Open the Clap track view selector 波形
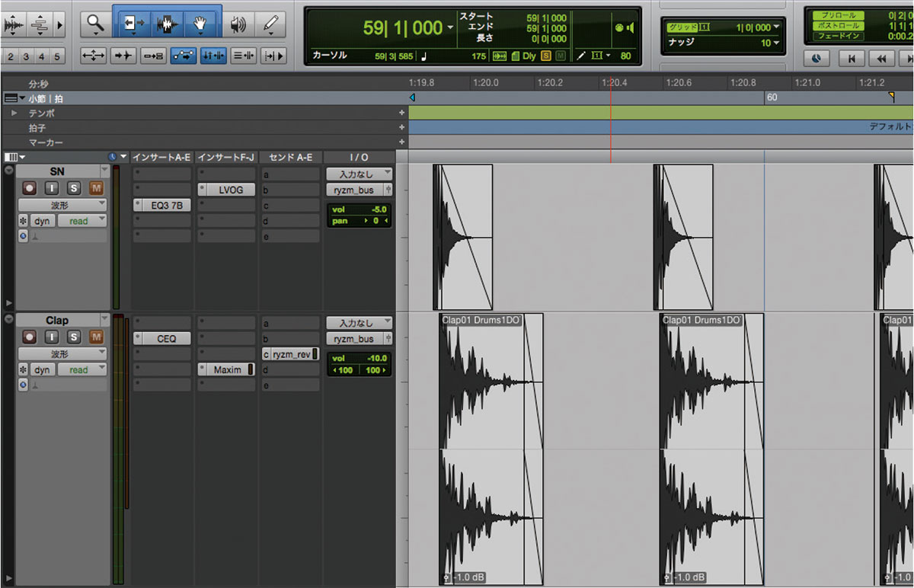914x588 pixels. [x=62, y=353]
